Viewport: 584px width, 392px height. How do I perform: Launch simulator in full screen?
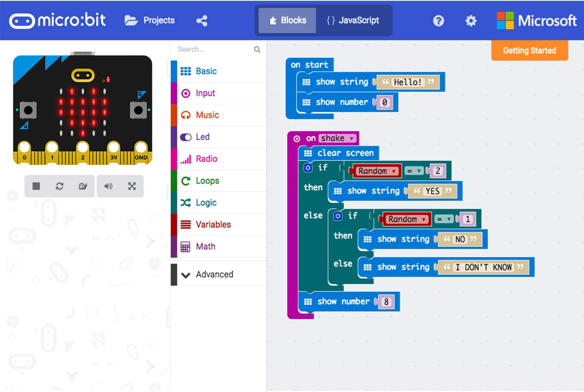[x=132, y=186]
